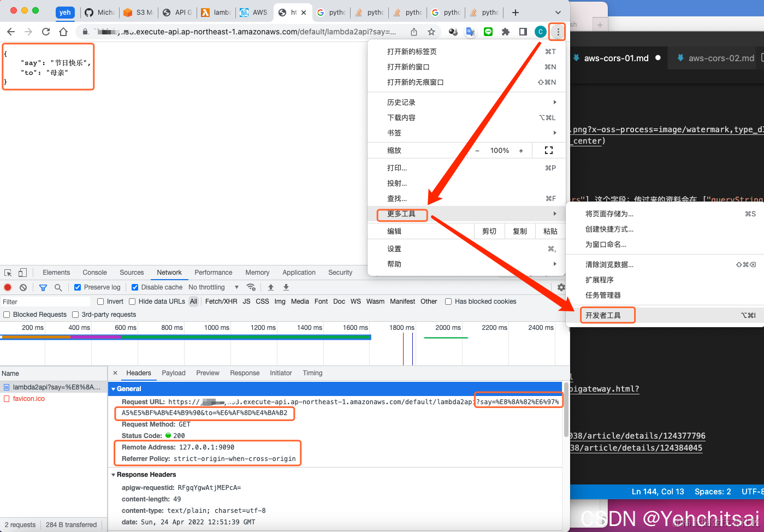Select the inspect element cursor tool
Viewport: 764px width, 532px height.
[8, 271]
